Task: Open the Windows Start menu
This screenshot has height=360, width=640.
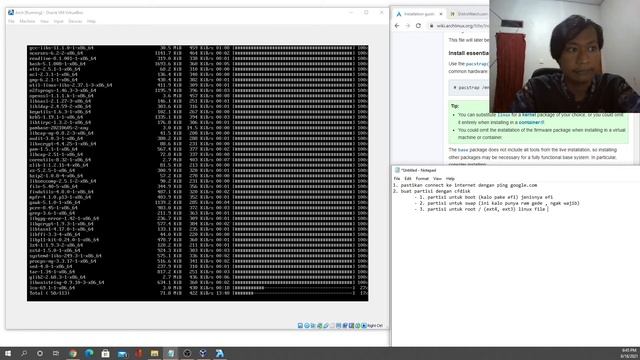Action: point(8,353)
